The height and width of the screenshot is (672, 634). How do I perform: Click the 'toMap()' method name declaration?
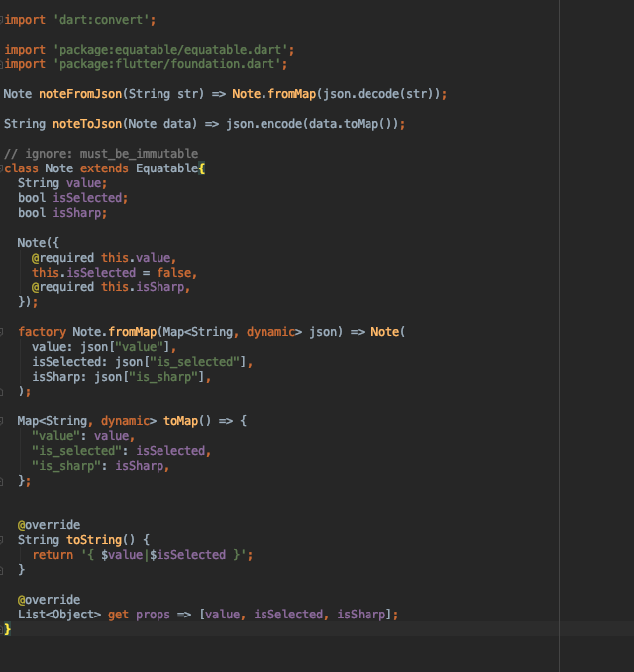pyautogui.click(x=187, y=421)
